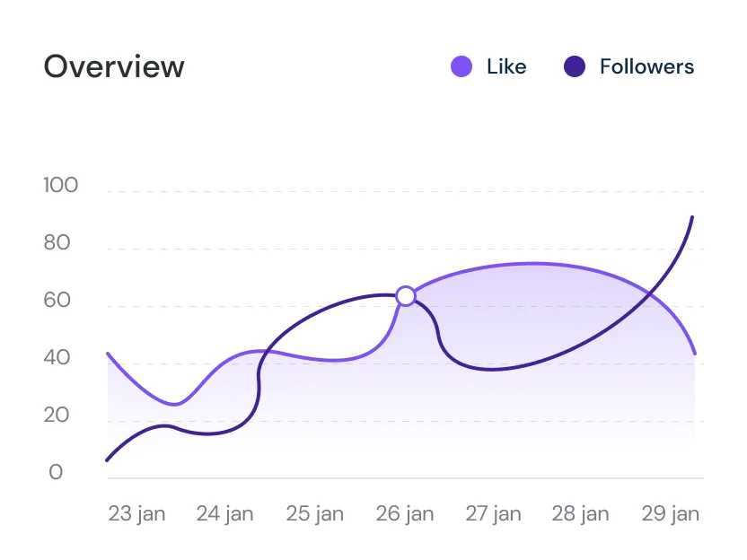Pick the 29 jan date label

point(670,514)
